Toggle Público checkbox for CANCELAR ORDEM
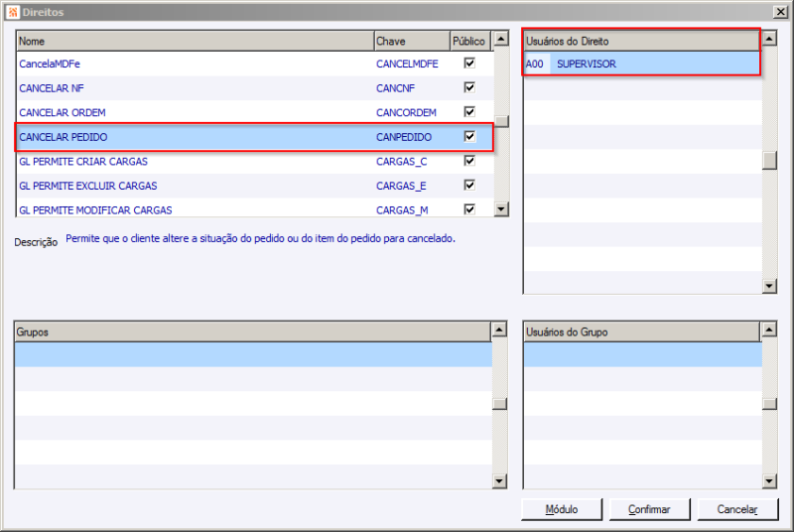Viewport: 794px width, 532px height. 469,111
